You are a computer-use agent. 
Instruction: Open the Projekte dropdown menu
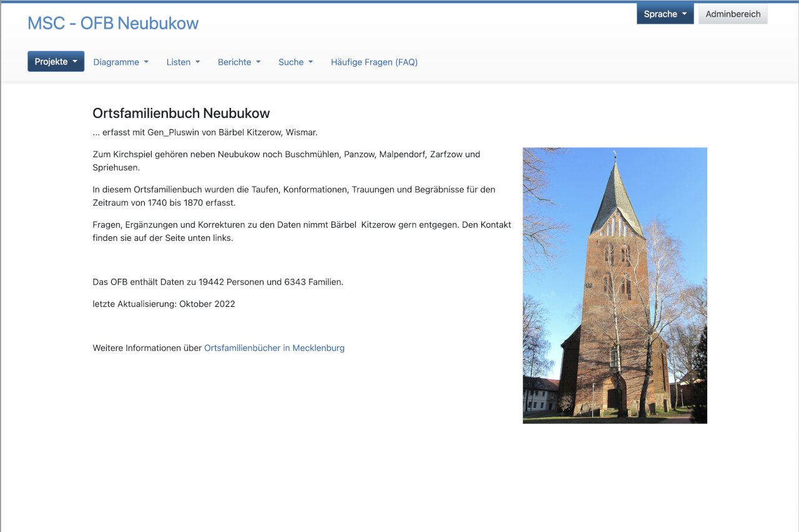56,62
